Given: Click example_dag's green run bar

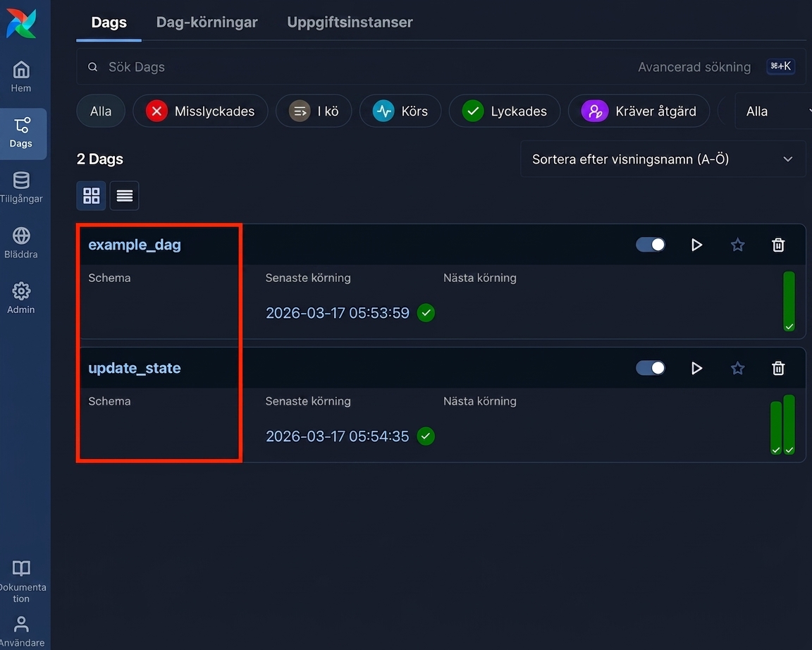Looking at the screenshot, I should tap(789, 302).
